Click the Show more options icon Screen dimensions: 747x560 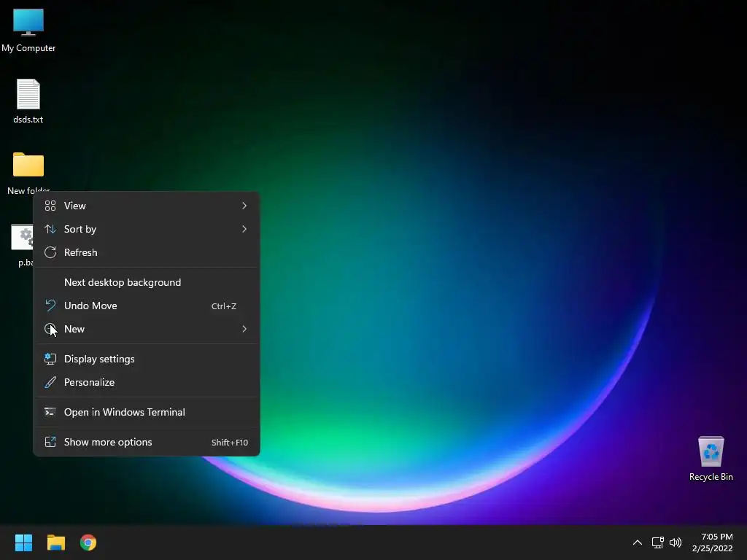pyautogui.click(x=50, y=443)
